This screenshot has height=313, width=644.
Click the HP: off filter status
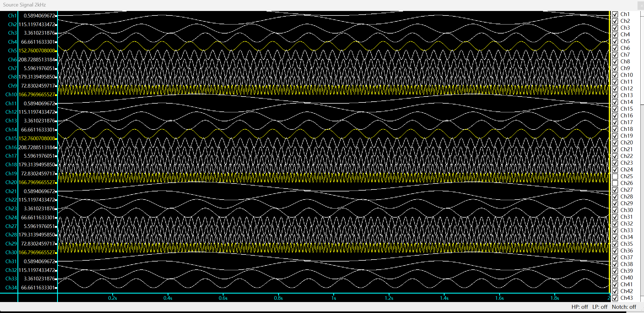click(x=580, y=307)
